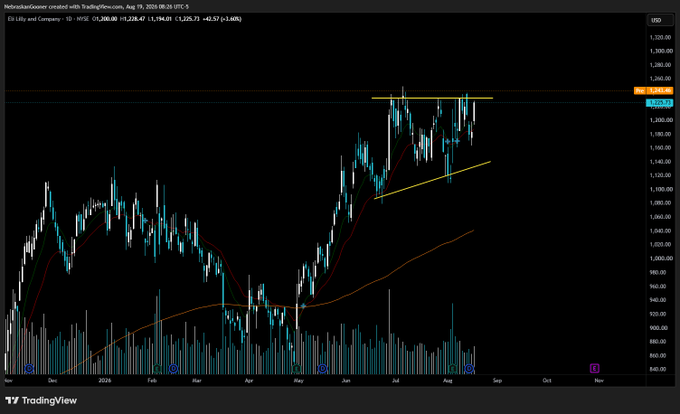Click the May label on the time axis

point(298,381)
